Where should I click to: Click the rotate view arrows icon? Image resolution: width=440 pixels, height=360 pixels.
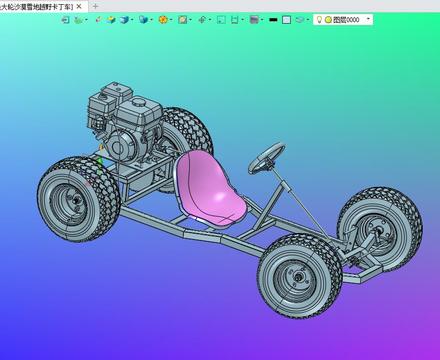[x=202, y=20]
